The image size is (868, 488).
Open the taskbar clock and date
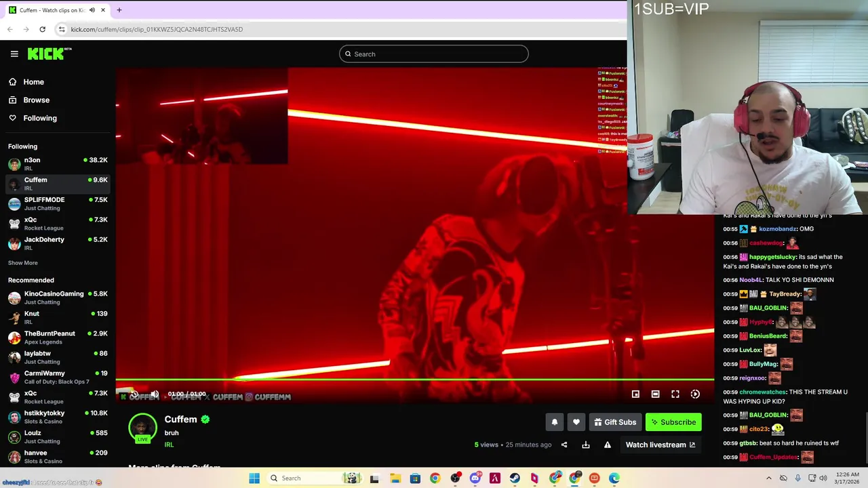pyautogui.click(x=848, y=479)
